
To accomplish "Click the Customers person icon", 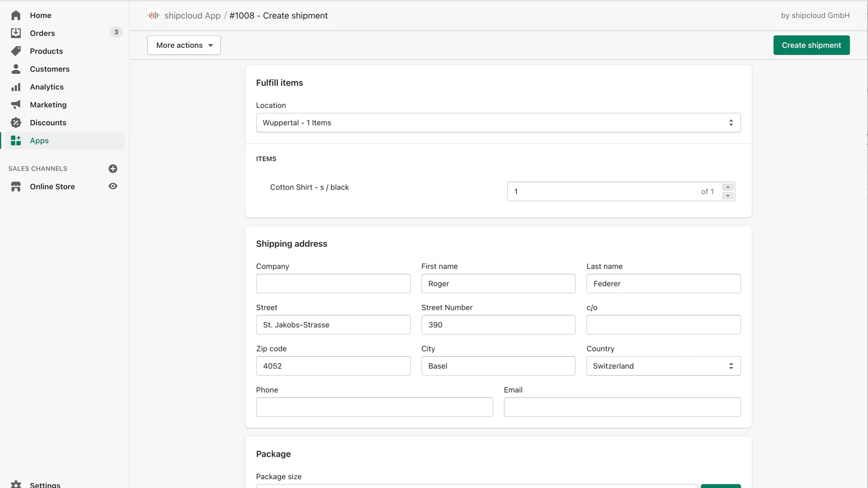I will (16, 69).
